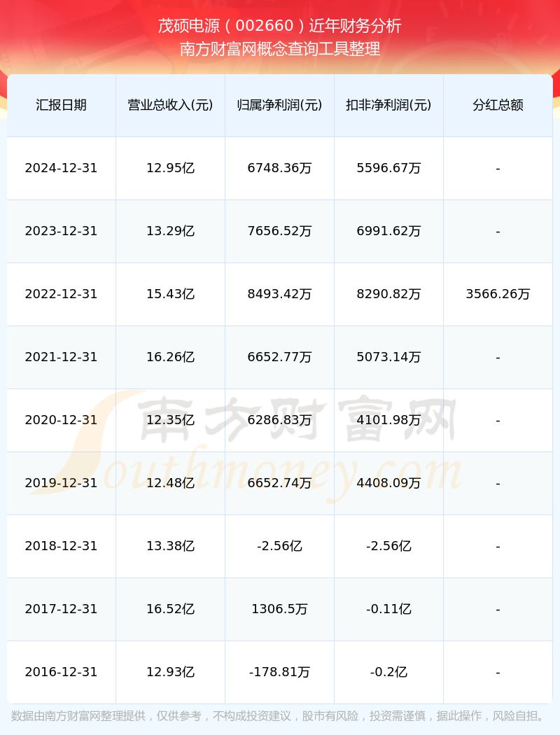Click revenue value 13.38亿
Image resolution: width=560 pixels, height=735 pixels.
pyautogui.click(x=171, y=546)
